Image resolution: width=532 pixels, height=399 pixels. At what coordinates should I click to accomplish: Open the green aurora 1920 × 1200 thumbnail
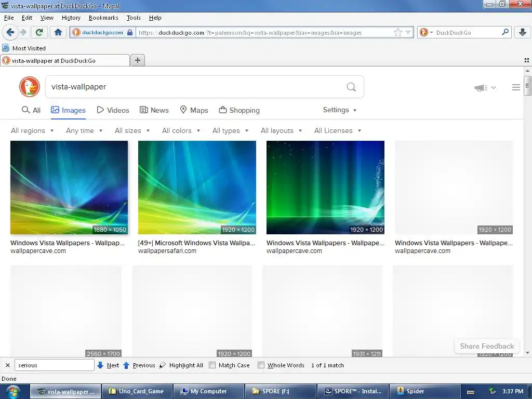[x=325, y=187]
